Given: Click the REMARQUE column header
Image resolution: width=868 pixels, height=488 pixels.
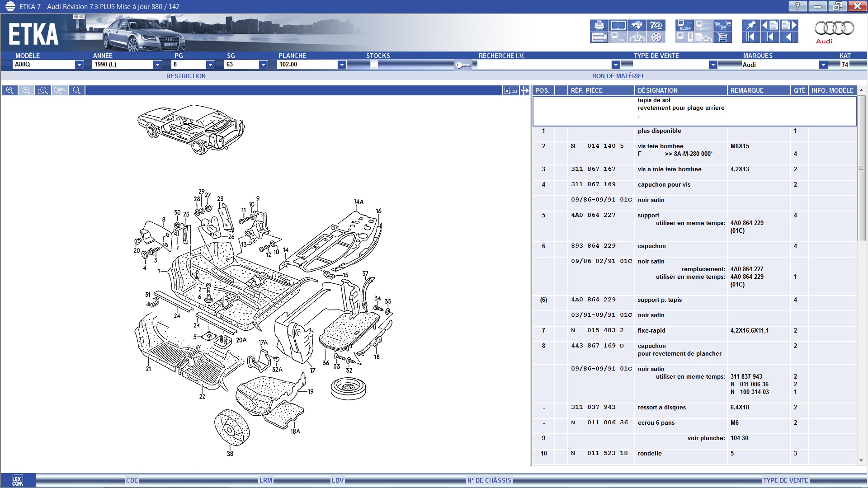Looking at the screenshot, I should pyautogui.click(x=759, y=90).
